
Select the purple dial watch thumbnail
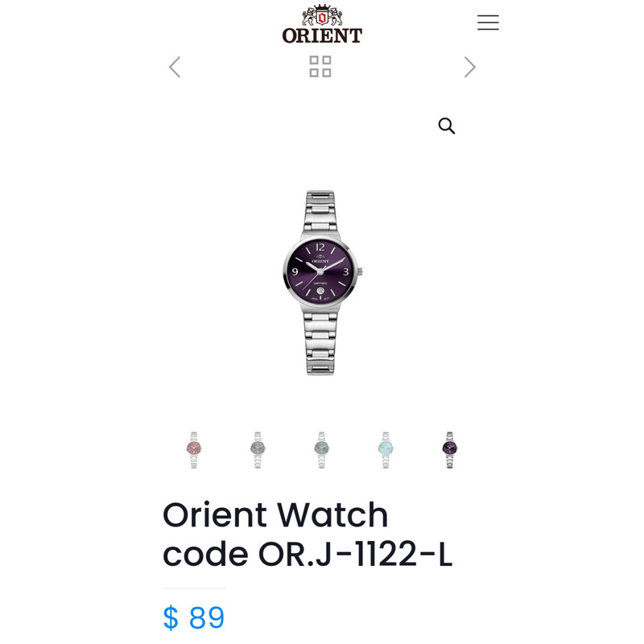[x=450, y=450]
